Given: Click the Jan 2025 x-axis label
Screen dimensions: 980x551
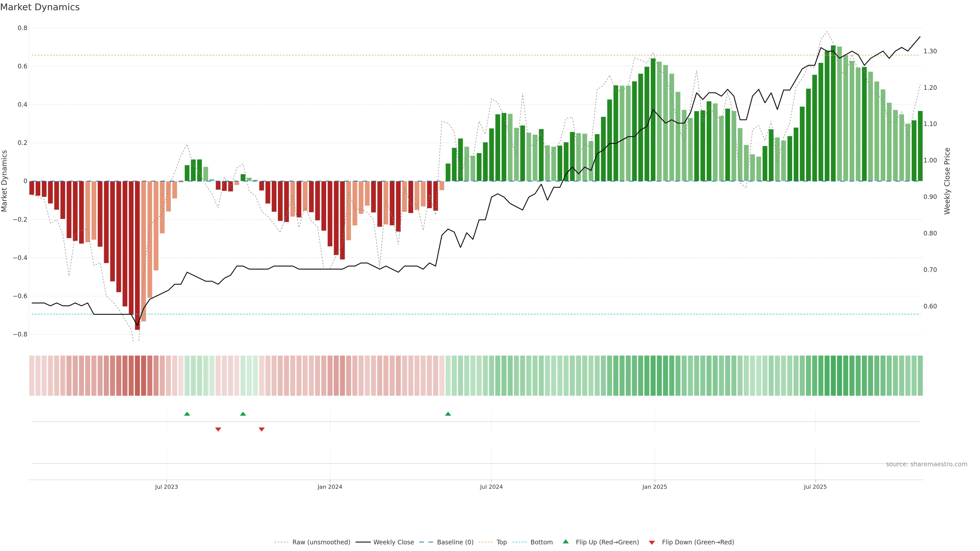Looking at the screenshot, I should tap(654, 487).
